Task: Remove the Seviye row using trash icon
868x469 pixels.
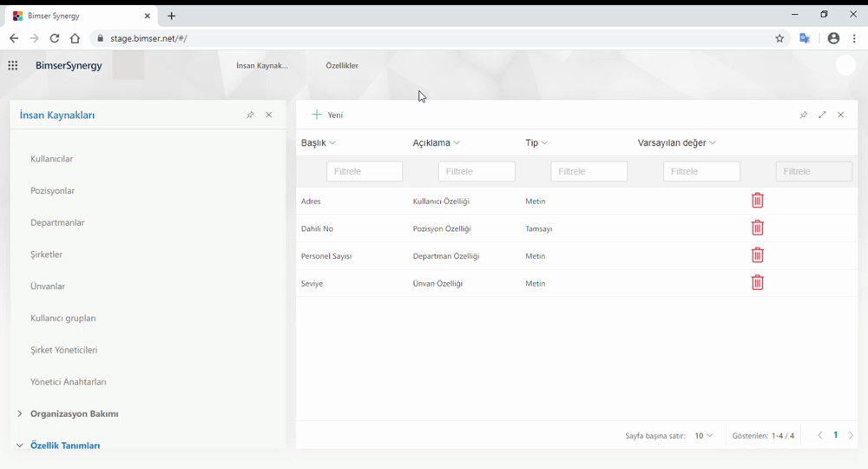Action: click(x=757, y=283)
